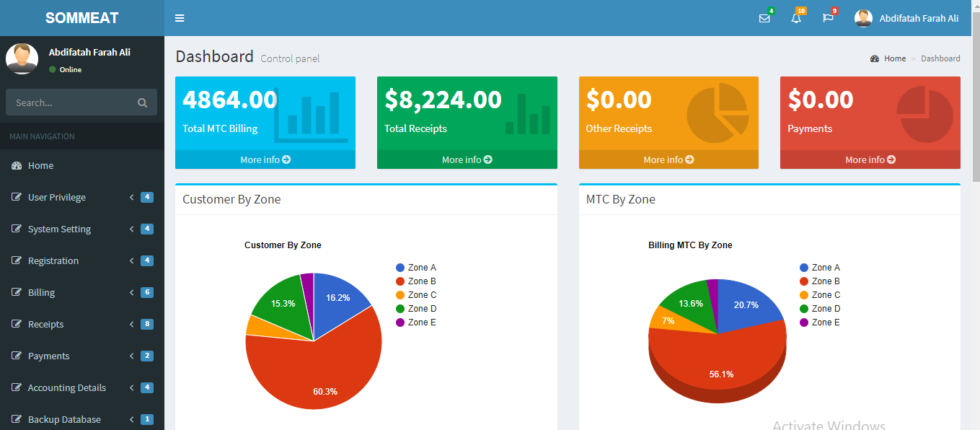Open the bell notifications icon
The width and height of the screenshot is (980, 430).
tap(796, 19)
